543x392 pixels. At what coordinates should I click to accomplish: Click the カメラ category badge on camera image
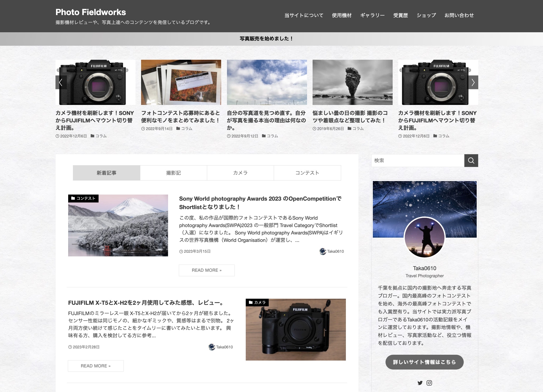(257, 302)
